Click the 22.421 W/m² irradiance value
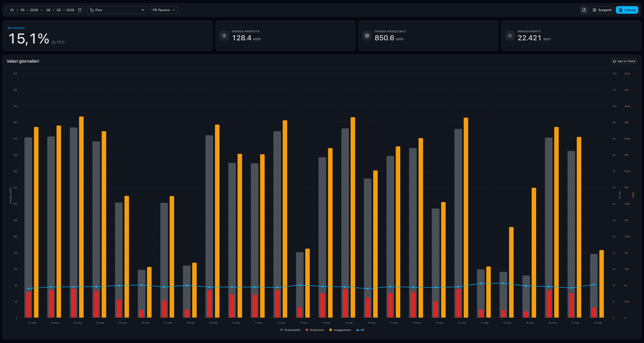 click(534, 38)
